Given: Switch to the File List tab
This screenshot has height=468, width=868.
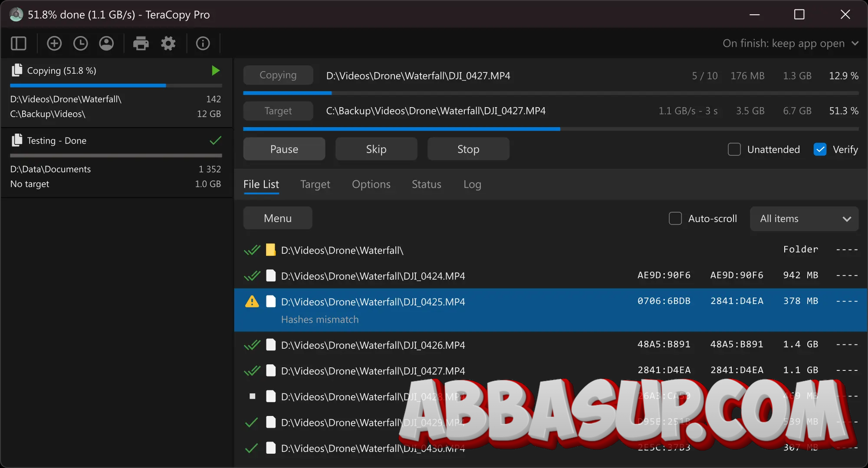Looking at the screenshot, I should pos(261,184).
